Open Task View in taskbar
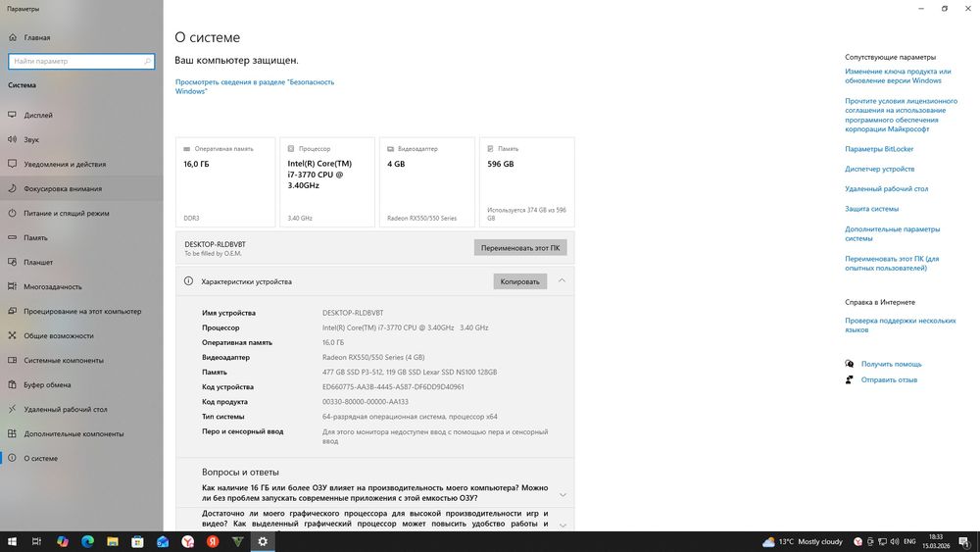Screen dimensions: 980x552 point(37,541)
